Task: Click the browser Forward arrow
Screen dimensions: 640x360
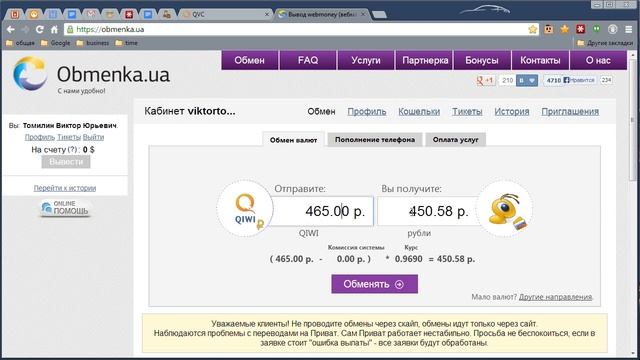Action: tap(25, 29)
